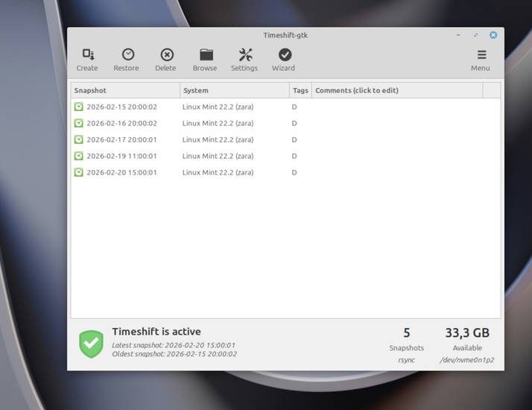Select snapshot 2026-02-15 20:00:02
The width and height of the screenshot is (532, 410).
[x=285, y=107]
